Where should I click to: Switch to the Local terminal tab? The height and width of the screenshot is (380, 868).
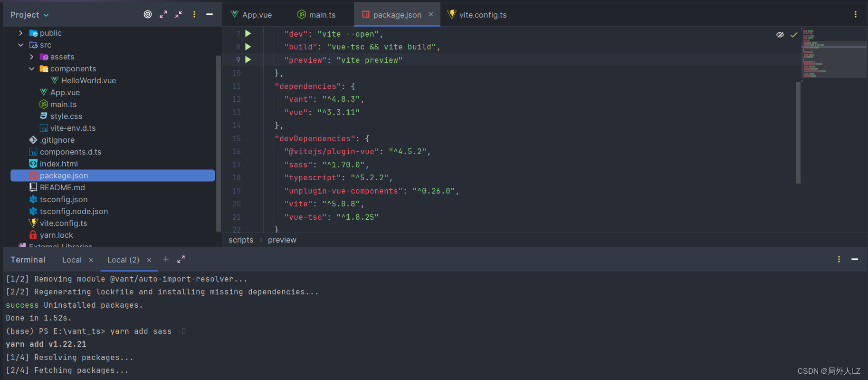72,260
